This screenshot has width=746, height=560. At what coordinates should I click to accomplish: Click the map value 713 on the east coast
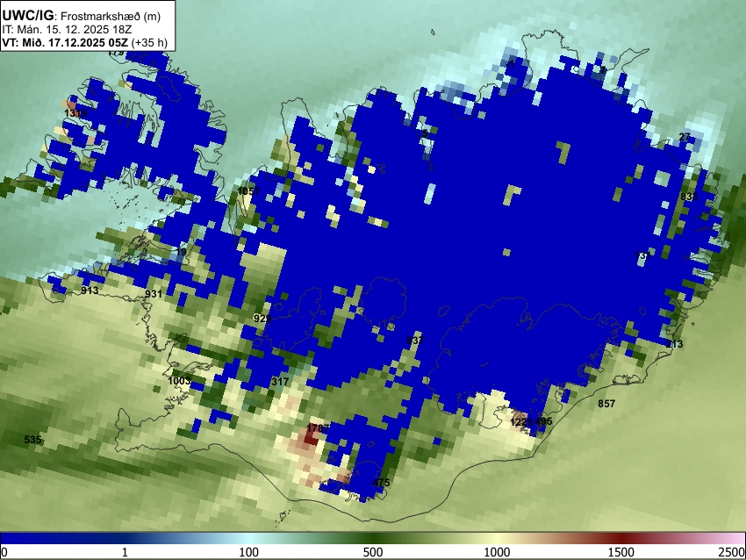point(674,344)
